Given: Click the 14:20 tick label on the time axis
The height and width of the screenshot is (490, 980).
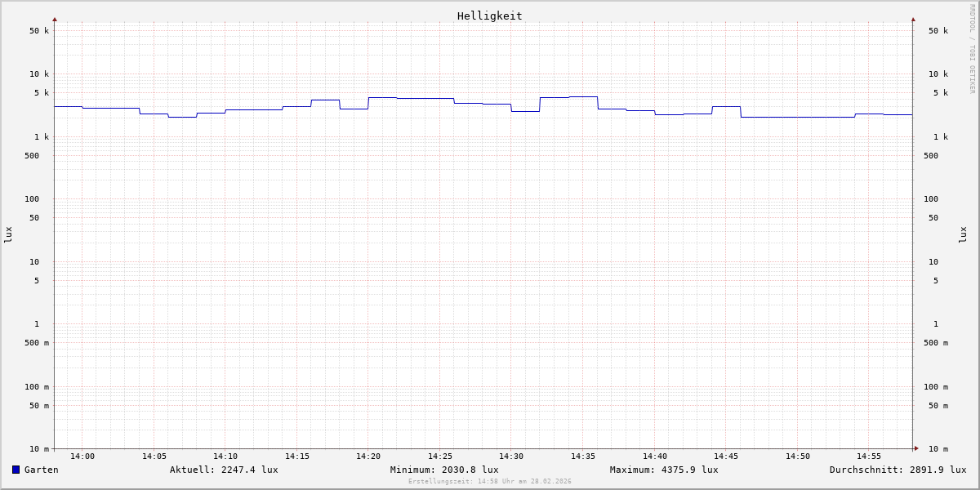Looking at the screenshot, I should 368,457.
